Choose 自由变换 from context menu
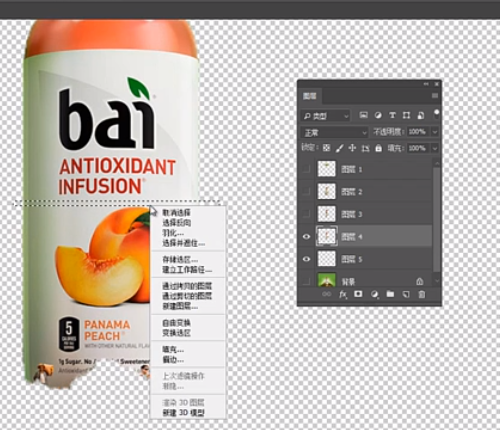 tap(176, 323)
